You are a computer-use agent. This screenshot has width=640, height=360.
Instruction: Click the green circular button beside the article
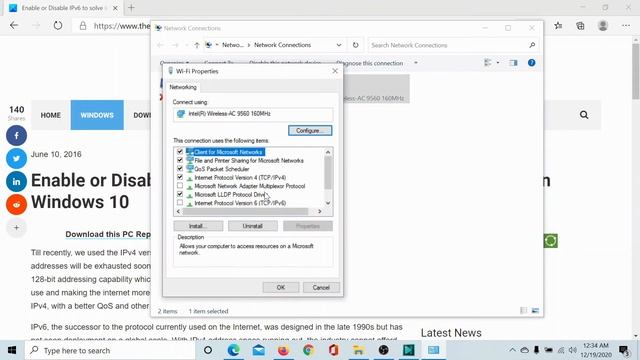[551, 241]
